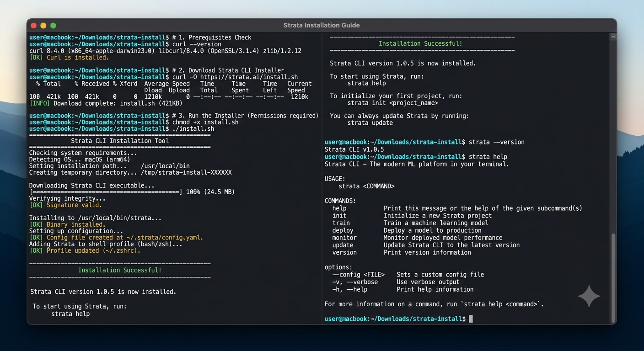Screen dimensions: 644x351
Task: Click the 'Strata Installation Guide' window title
Action: pos(322,25)
